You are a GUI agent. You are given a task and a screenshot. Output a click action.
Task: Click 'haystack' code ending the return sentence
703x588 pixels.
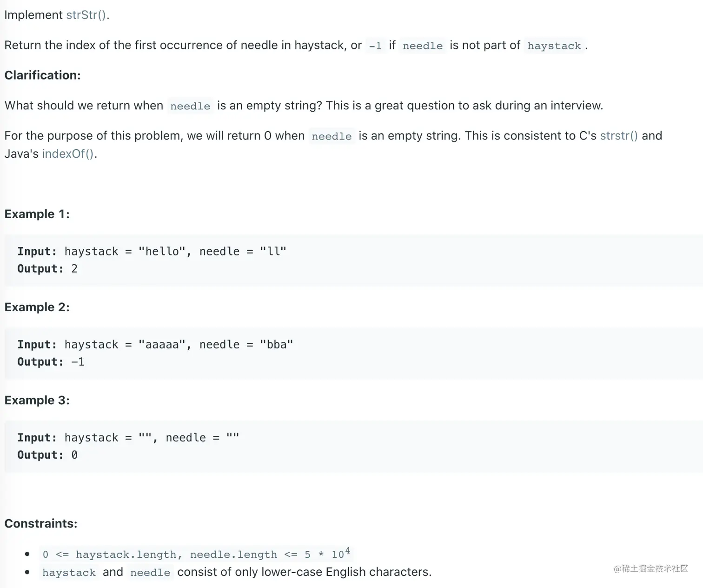[x=554, y=46]
